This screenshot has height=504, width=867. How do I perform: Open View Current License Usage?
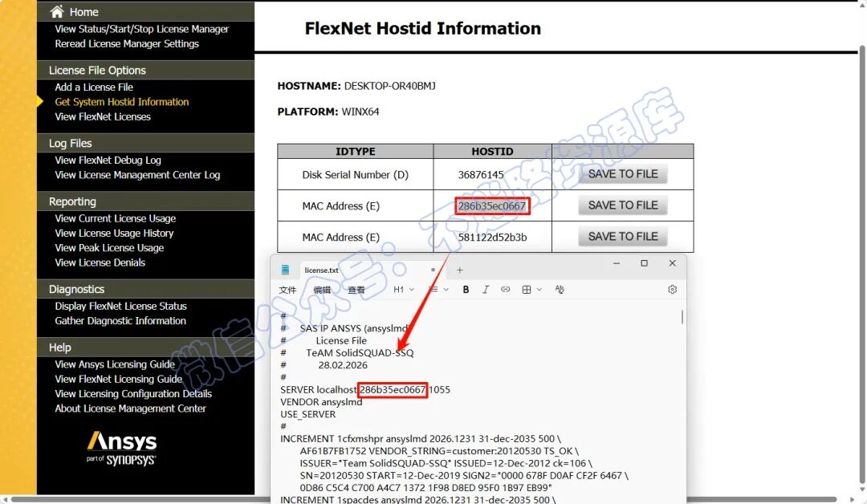[x=115, y=218]
